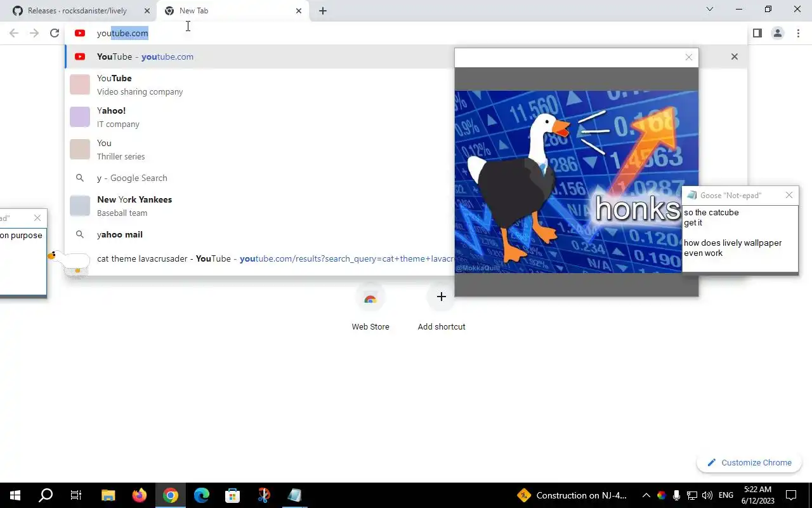Open Chrome side panel icon

757,33
